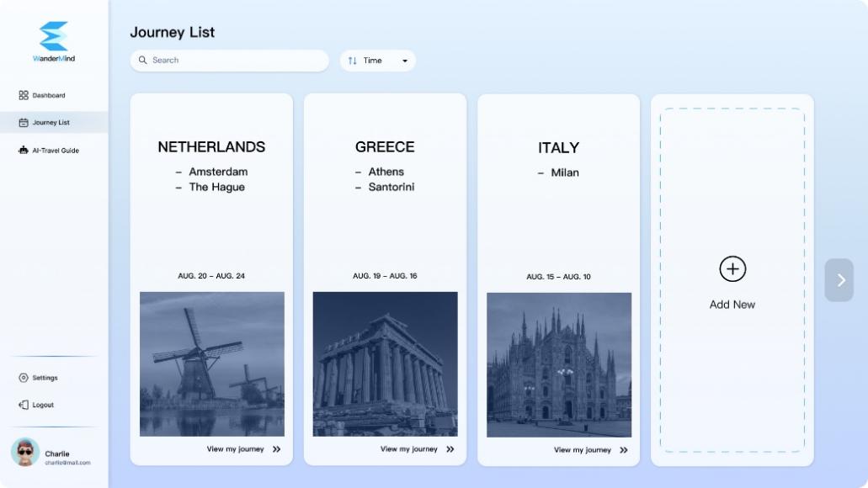The image size is (868, 488).
Task: Select Athens in the Greece card
Action: 386,172
